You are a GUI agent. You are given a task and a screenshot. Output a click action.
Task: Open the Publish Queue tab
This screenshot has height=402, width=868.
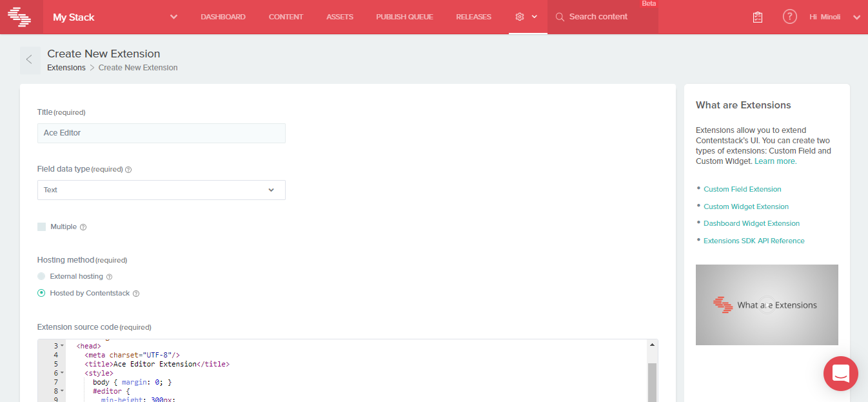pos(404,17)
